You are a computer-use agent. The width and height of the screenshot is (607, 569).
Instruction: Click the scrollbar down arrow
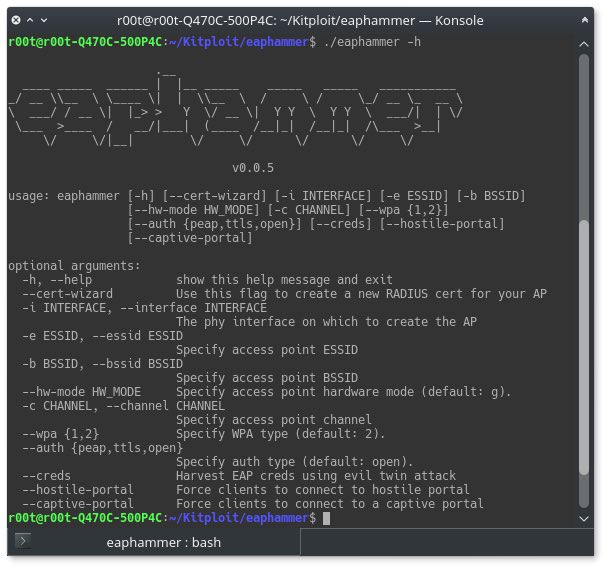(584, 519)
